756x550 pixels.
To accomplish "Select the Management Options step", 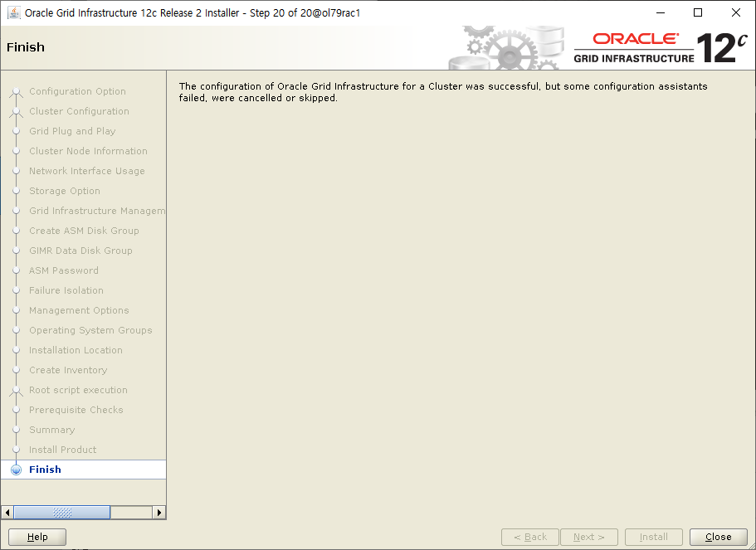I will pyautogui.click(x=79, y=310).
